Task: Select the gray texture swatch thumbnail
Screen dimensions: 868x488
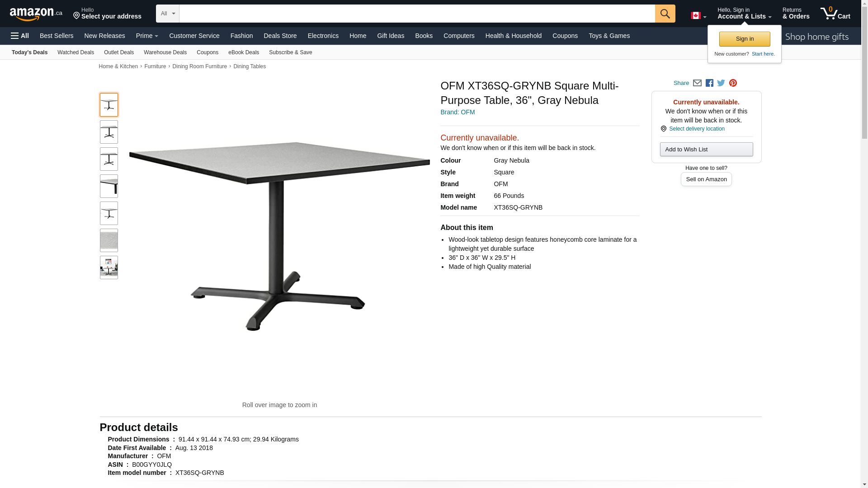Action: (109, 240)
